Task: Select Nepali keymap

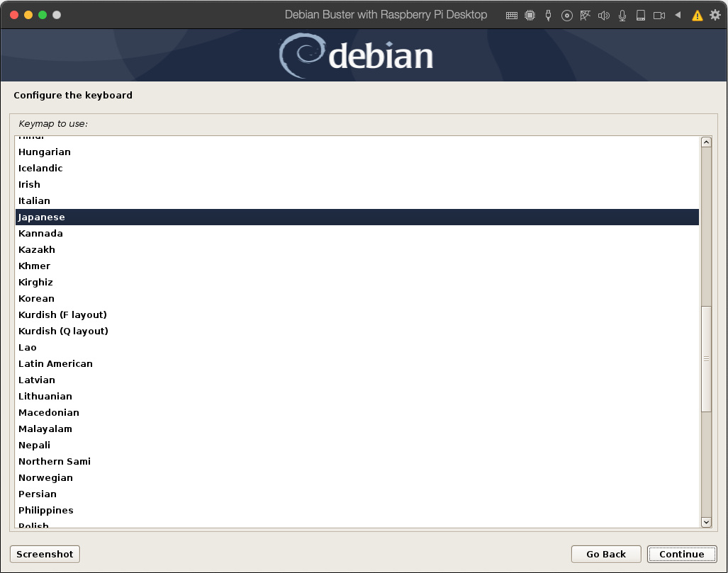Action: 357,445
